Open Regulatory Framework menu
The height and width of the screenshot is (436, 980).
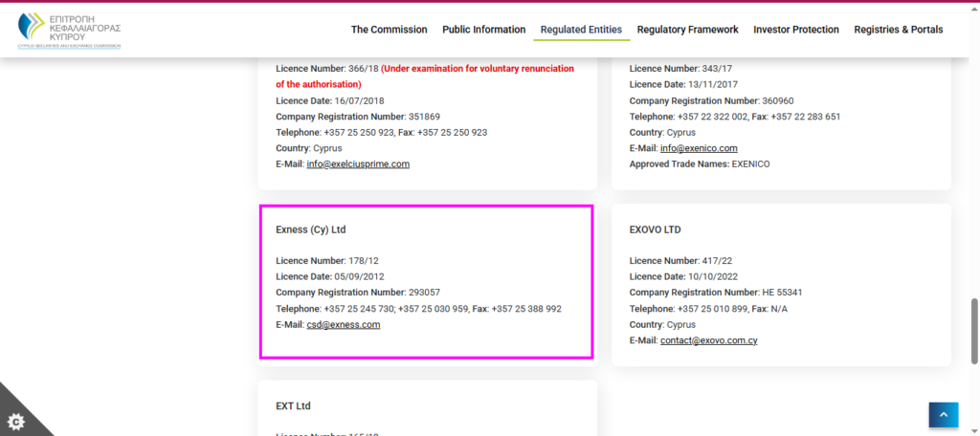tap(687, 30)
